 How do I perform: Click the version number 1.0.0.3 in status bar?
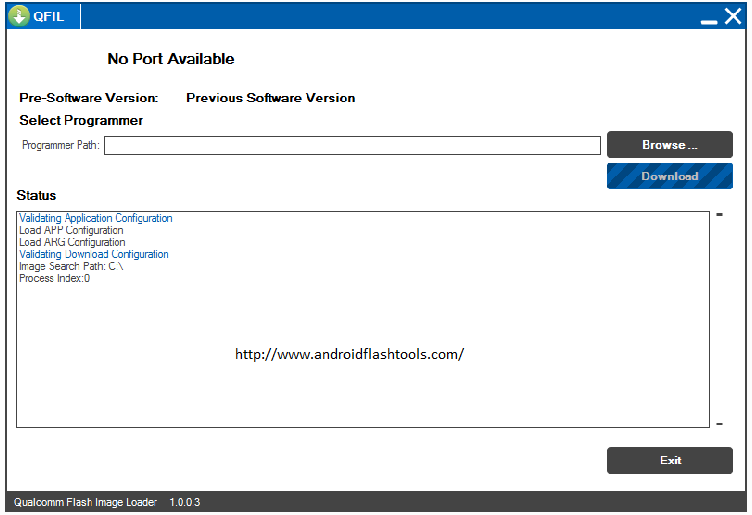click(185, 502)
